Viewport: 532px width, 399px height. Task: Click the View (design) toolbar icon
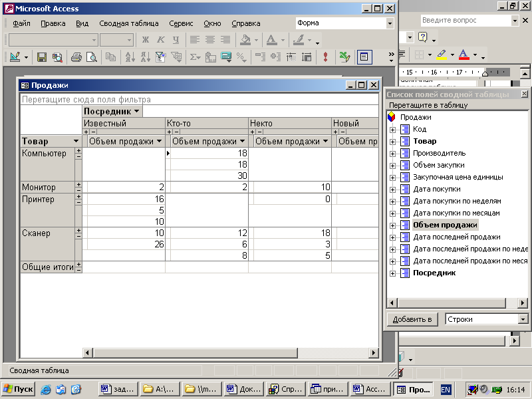click(15, 57)
